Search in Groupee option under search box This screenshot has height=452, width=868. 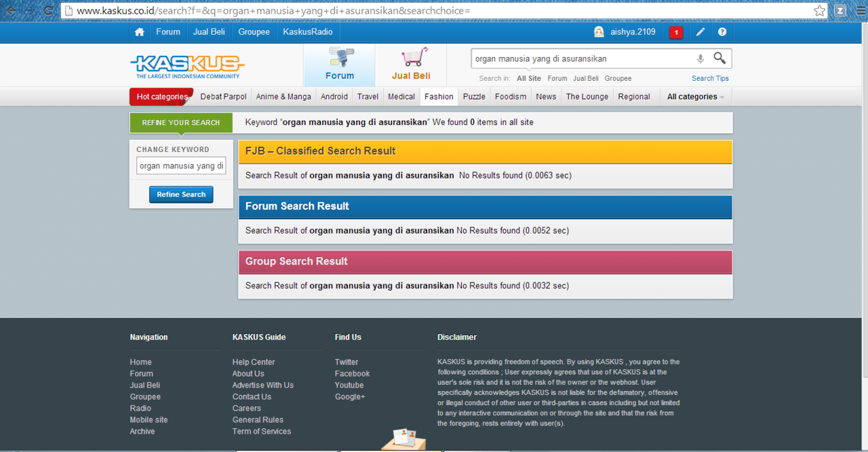click(x=618, y=79)
